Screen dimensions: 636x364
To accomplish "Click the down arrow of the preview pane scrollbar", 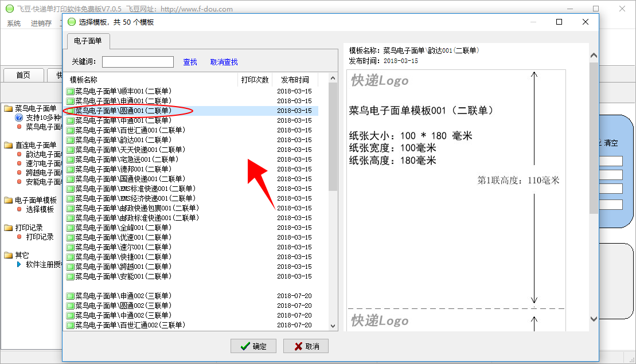I will [x=594, y=319].
